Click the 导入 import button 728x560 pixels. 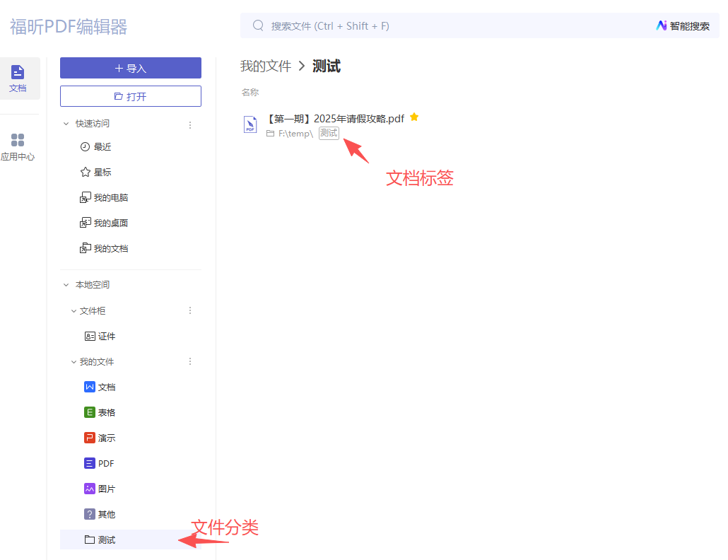tap(131, 68)
